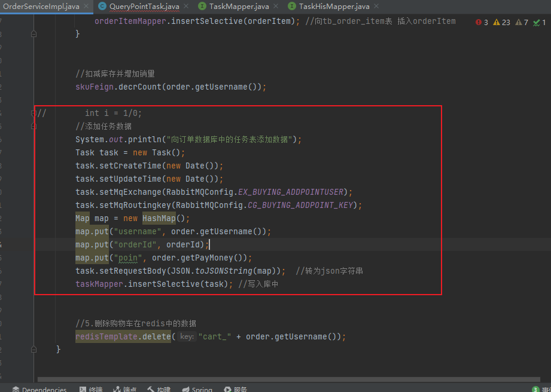Close the OrderServiceImpl.java tab

(87, 6)
